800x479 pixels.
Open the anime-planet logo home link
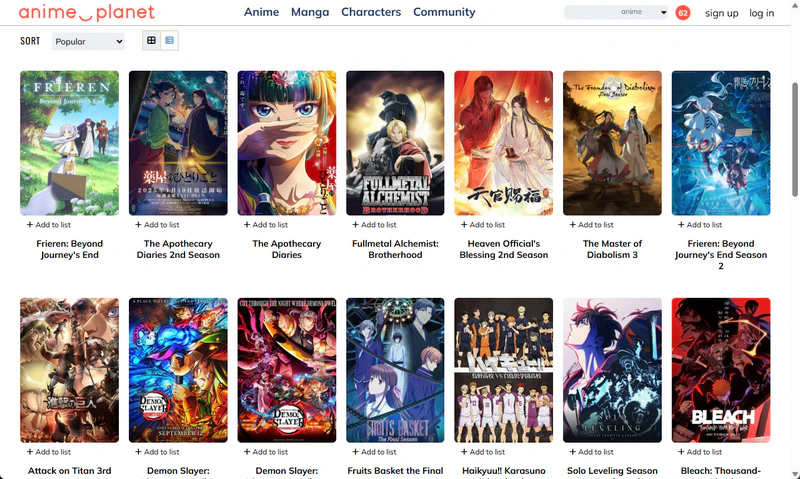pyautogui.click(x=87, y=12)
